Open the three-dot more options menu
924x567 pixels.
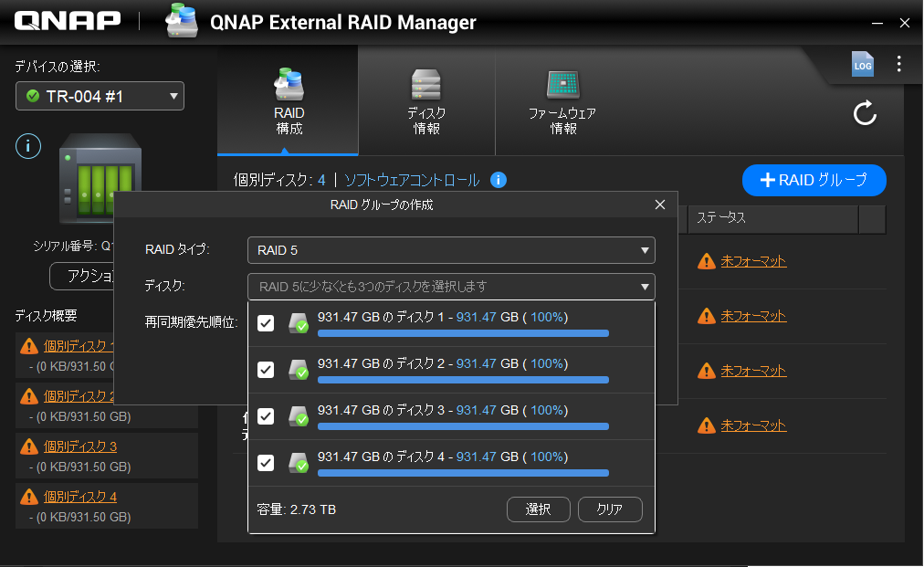point(899,64)
